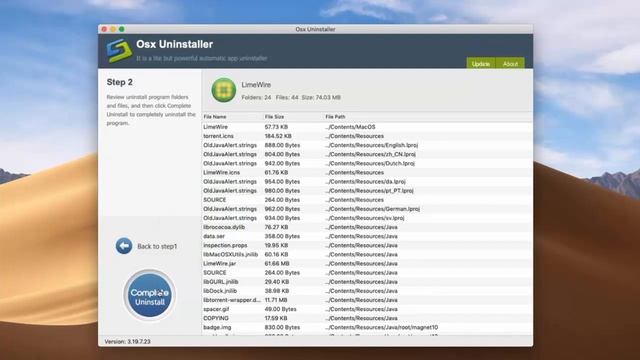The width and height of the screenshot is (640, 360).
Task: Click the sv.lproj path cell
Action: (x=365, y=218)
